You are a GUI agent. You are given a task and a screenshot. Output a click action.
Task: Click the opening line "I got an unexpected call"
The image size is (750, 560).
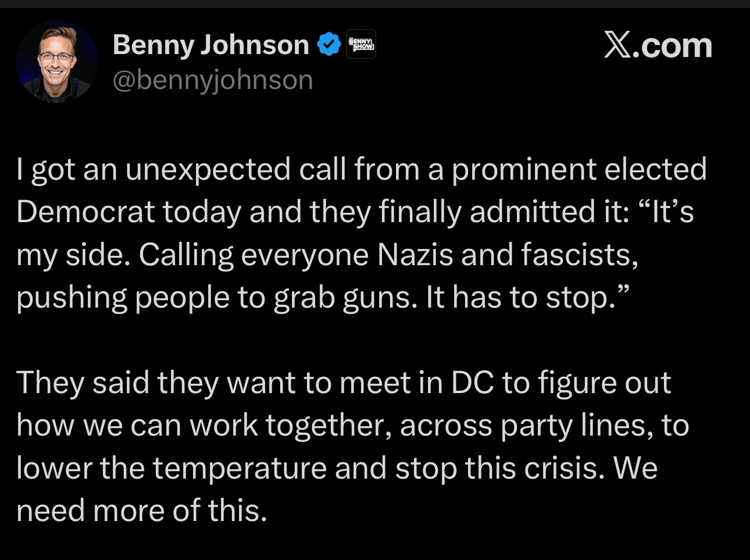pos(153,169)
